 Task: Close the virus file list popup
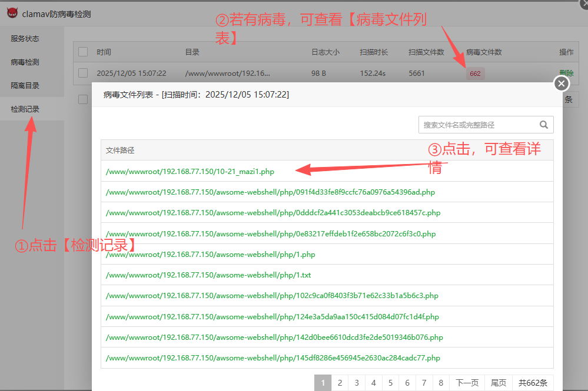coord(562,83)
